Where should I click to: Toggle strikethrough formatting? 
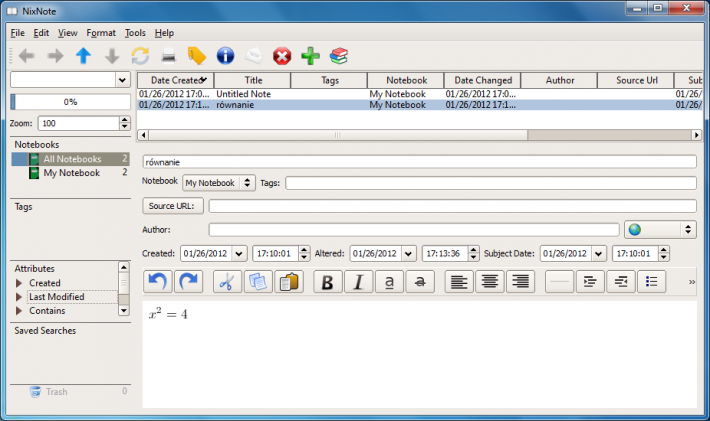pyautogui.click(x=420, y=282)
